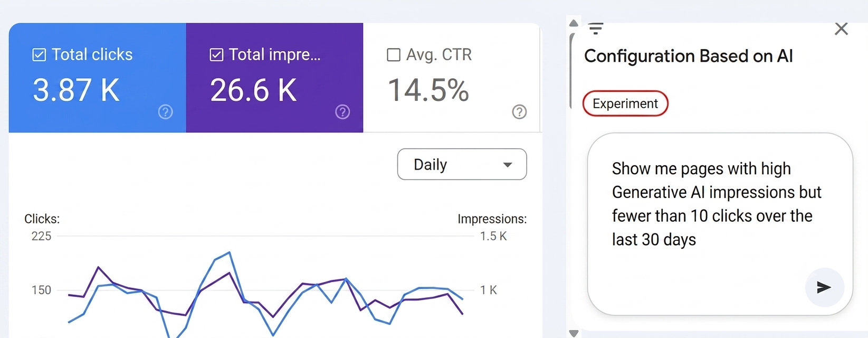Open help icon in Total impressions card
This screenshot has width=868, height=338.
point(343,112)
